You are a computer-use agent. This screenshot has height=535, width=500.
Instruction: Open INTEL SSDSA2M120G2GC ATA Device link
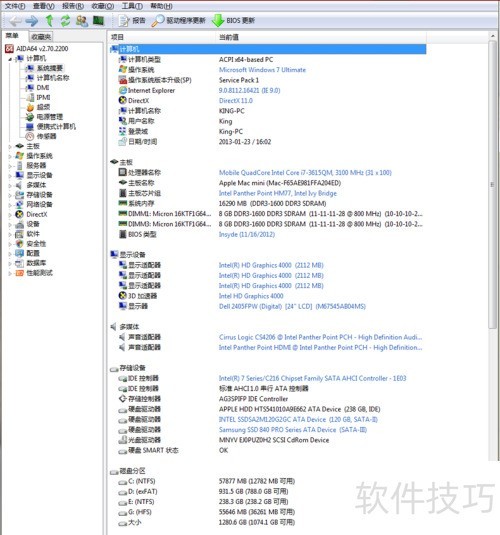(298, 419)
